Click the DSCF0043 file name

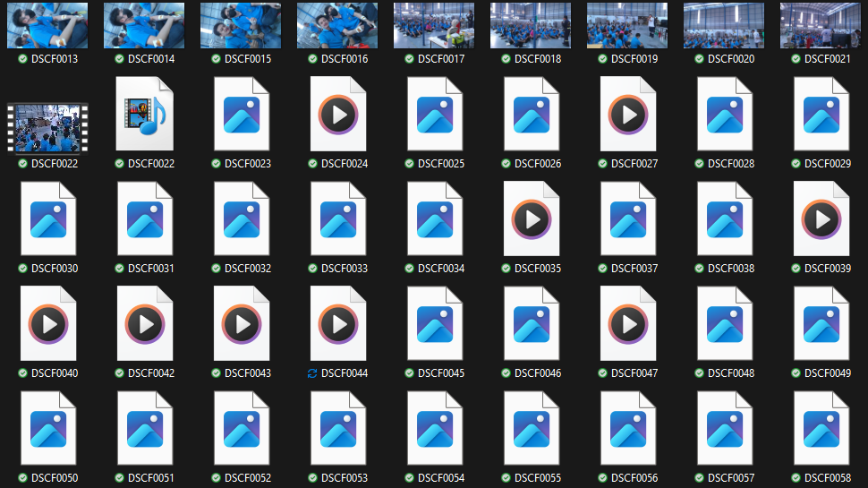click(x=248, y=372)
